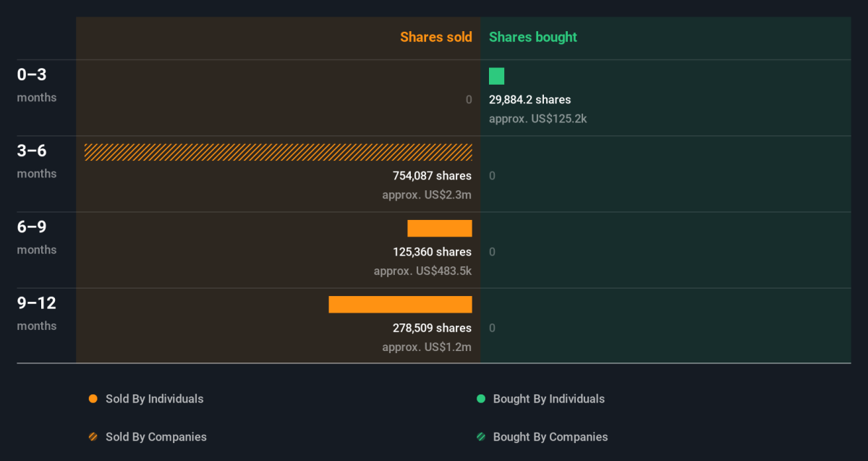Click the 278,509 shares value
This screenshot has width=868, height=461.
tap(432, 328)
